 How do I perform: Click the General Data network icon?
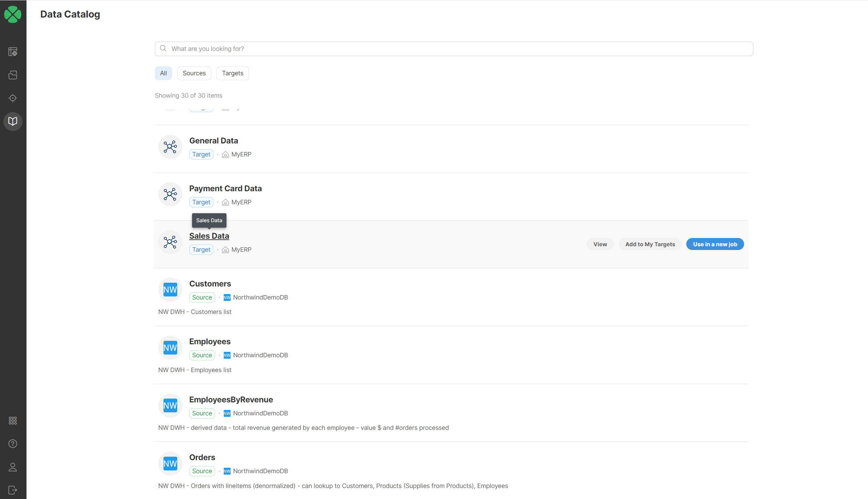click(170, 147)
